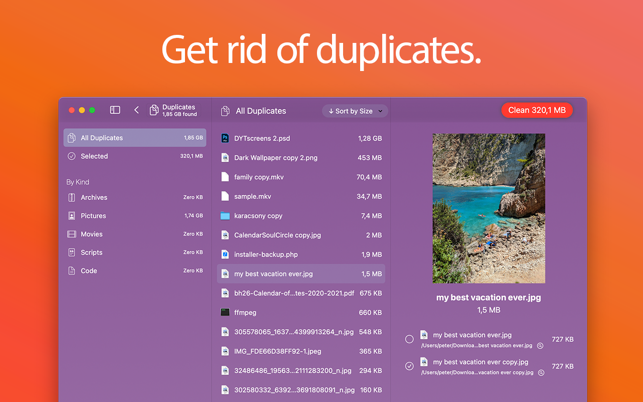Image resolution: width=643 pixels, height=402 pixels.
Task: Select my best vacation ever.jpg list row
Action: 301,274
